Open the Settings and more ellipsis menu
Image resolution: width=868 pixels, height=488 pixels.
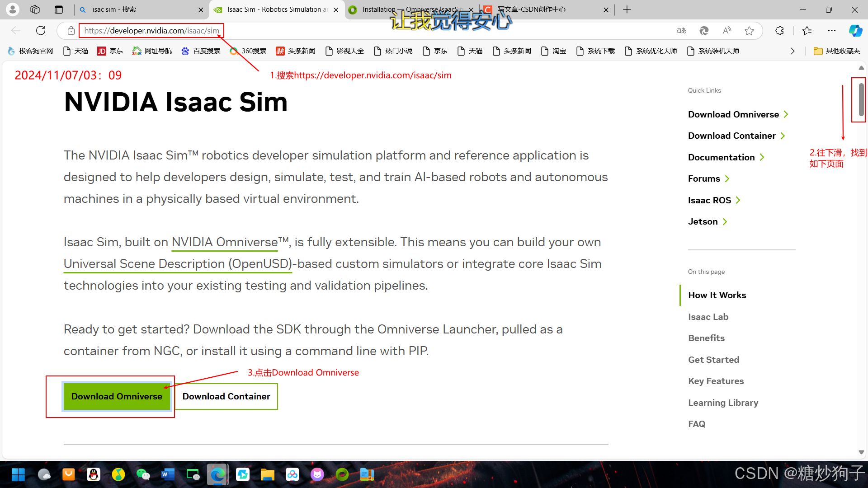(x=832, y=31)
